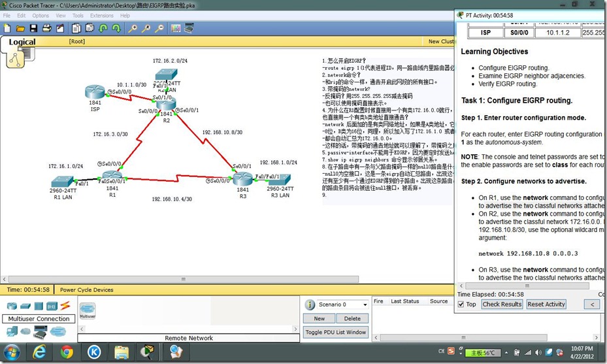Select the Switches device category icon
This screenshot has height=364, width=607.
25,306
